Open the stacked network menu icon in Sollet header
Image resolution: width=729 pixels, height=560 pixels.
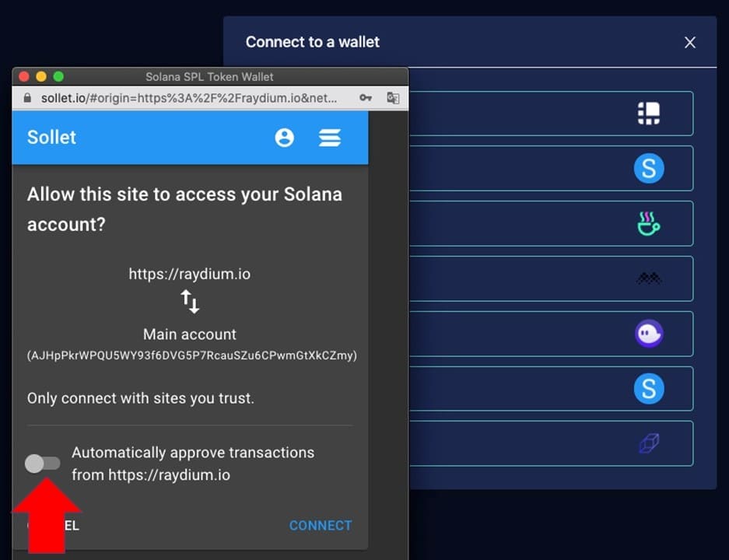[330, 138]
